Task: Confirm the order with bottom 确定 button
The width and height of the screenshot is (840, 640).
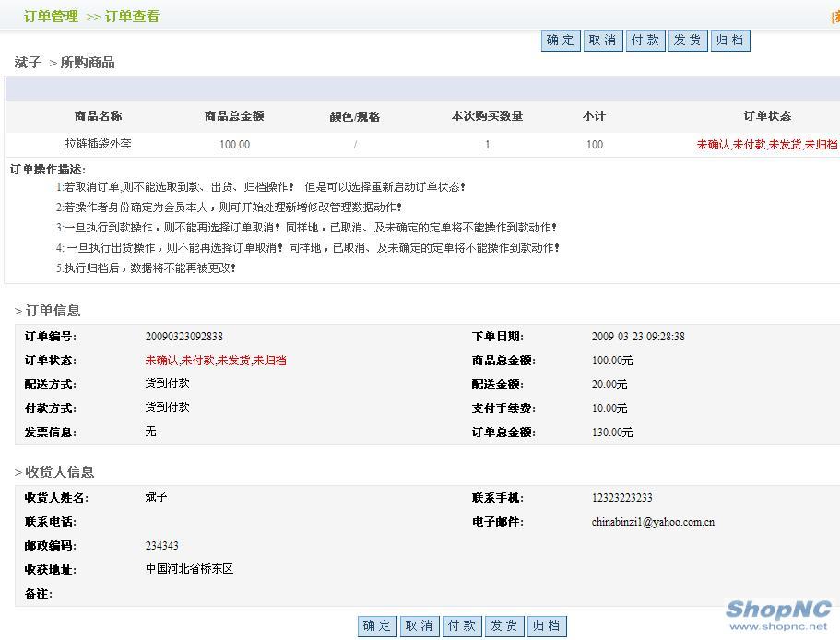Action: 376,626
